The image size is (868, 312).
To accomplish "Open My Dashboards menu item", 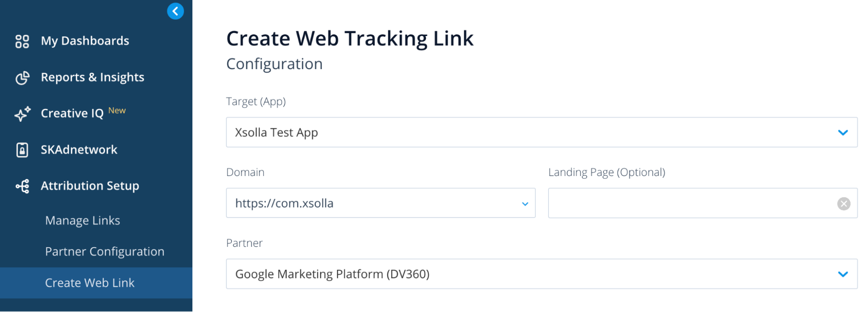I will click(85, 41).
